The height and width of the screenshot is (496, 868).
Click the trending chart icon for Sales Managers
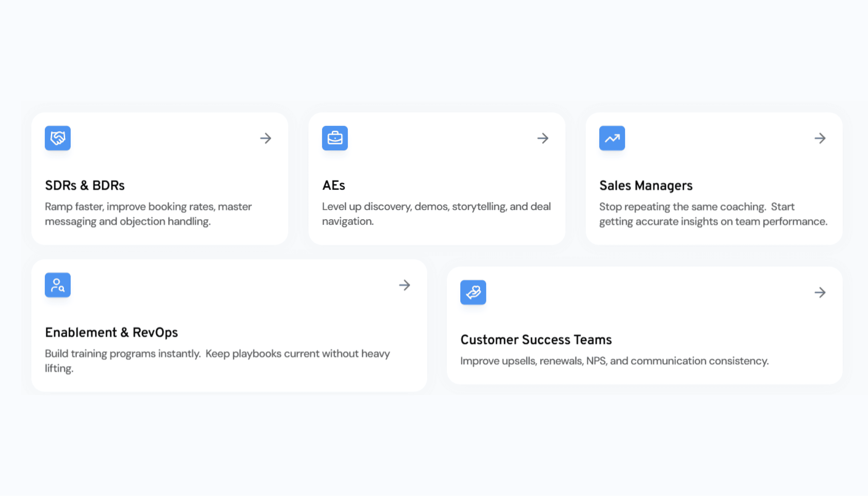coord(612,138)
